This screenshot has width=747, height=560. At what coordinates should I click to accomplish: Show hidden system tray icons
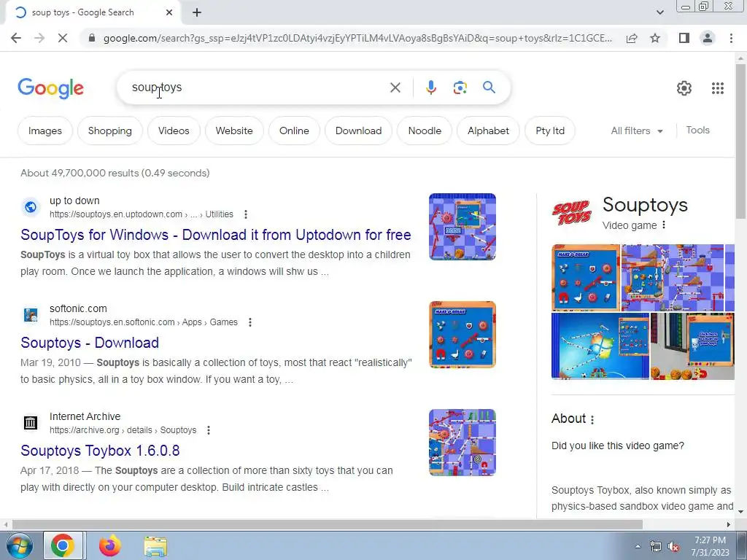pyautogui.click(x=638, y=546)
